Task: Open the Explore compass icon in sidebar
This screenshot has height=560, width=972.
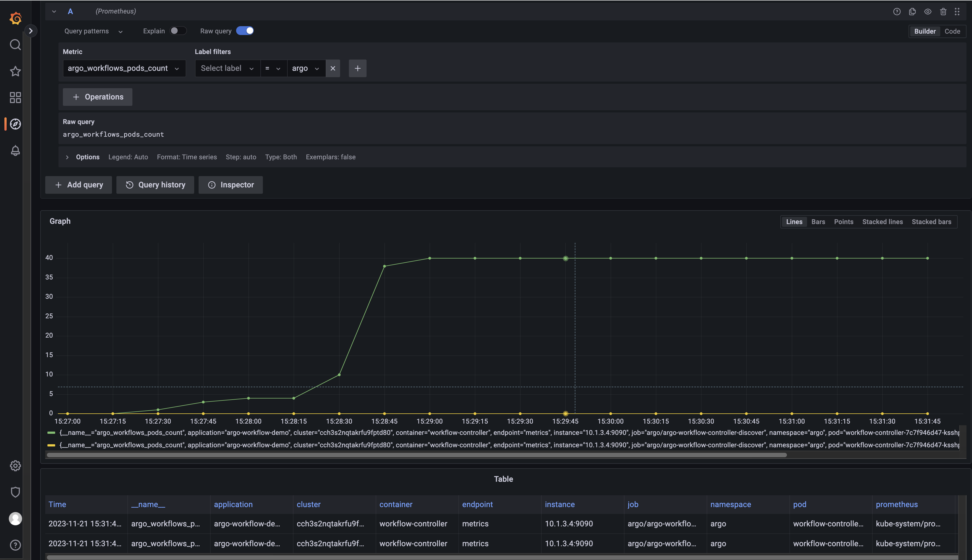Action: coord(15,124)
